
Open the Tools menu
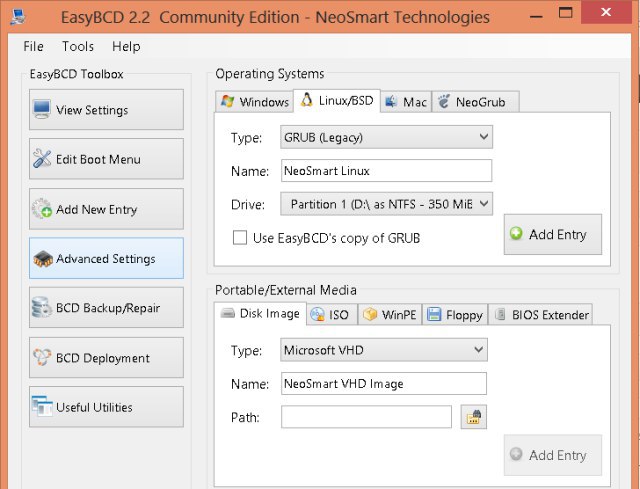click(78, 46)
